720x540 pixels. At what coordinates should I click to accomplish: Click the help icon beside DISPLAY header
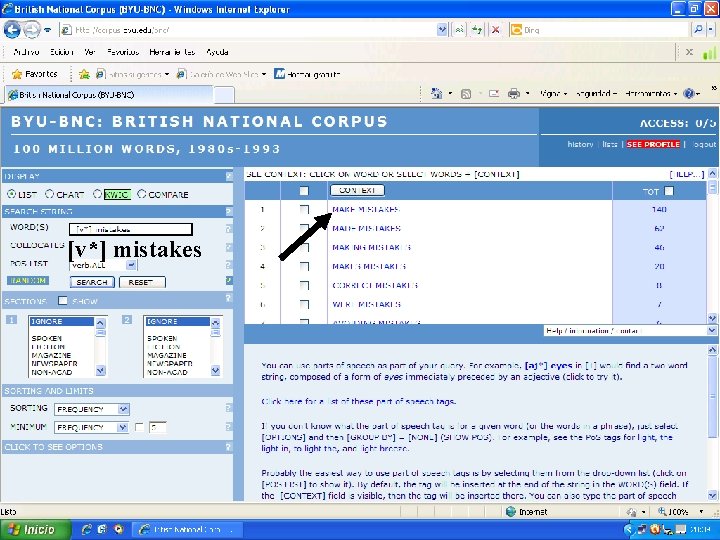[x=229, y=176]
